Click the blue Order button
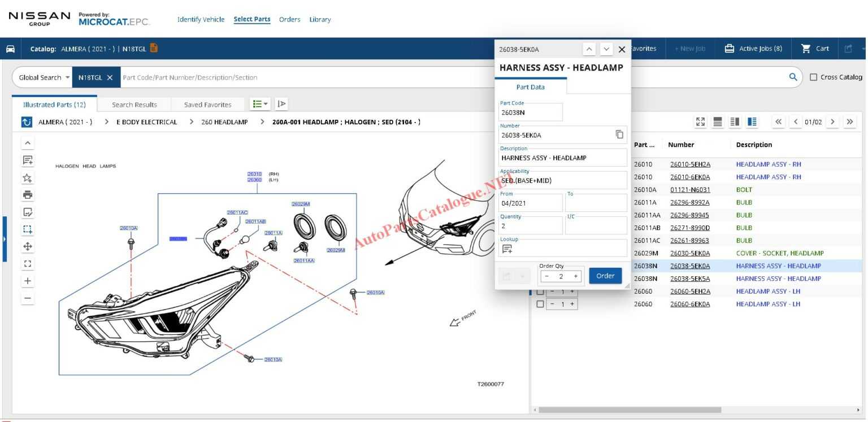Viewport: 868px width, 422px height. pos(605,276)
